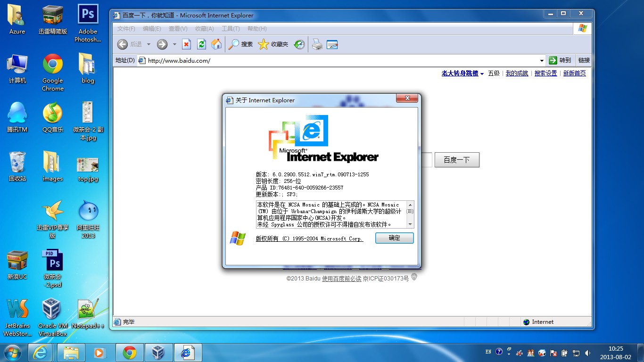
Task: Click the 腾讯TM desktop icon
Action: click(17, 117)
